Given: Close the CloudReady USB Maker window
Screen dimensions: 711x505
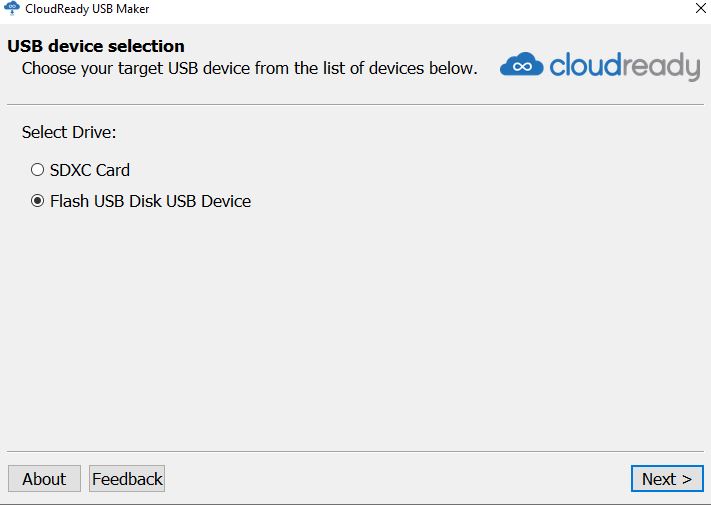Looking at the screenshot, I should [x=698, y=9].
